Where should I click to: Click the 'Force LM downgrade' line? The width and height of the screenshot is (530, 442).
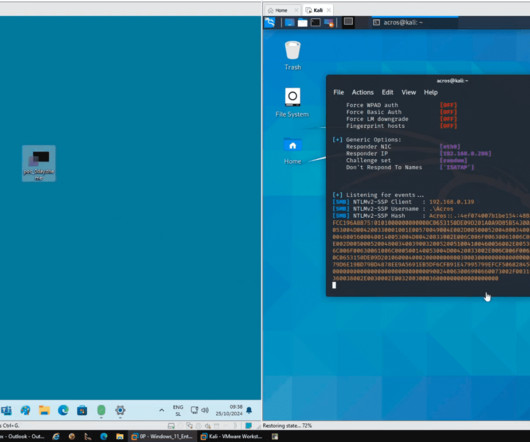401,119
